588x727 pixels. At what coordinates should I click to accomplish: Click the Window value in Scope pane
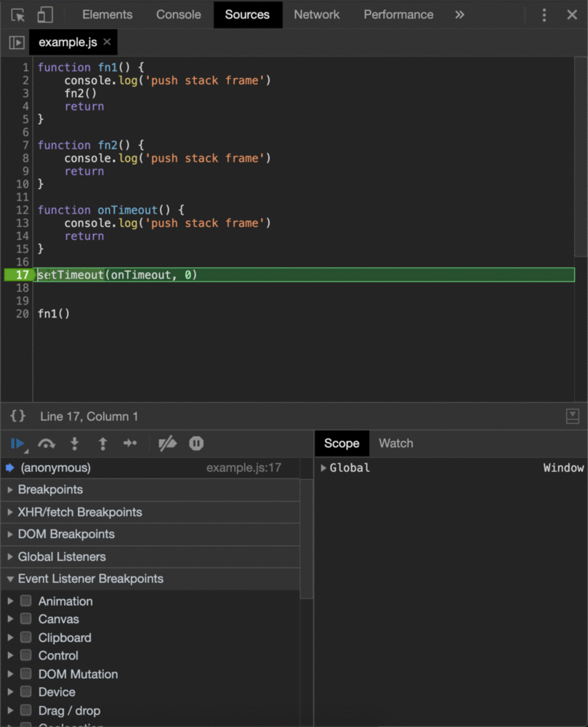click(563, 467)
